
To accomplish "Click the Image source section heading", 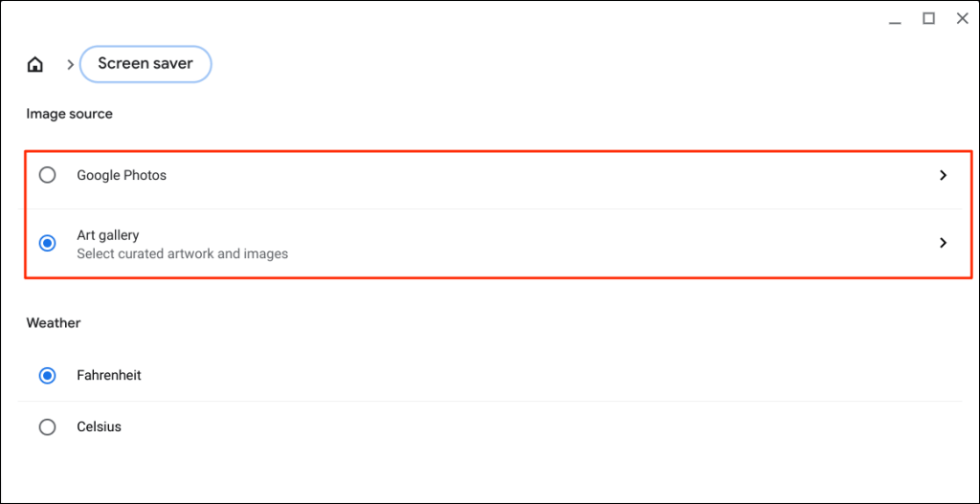I will click(x=69, y=114).
